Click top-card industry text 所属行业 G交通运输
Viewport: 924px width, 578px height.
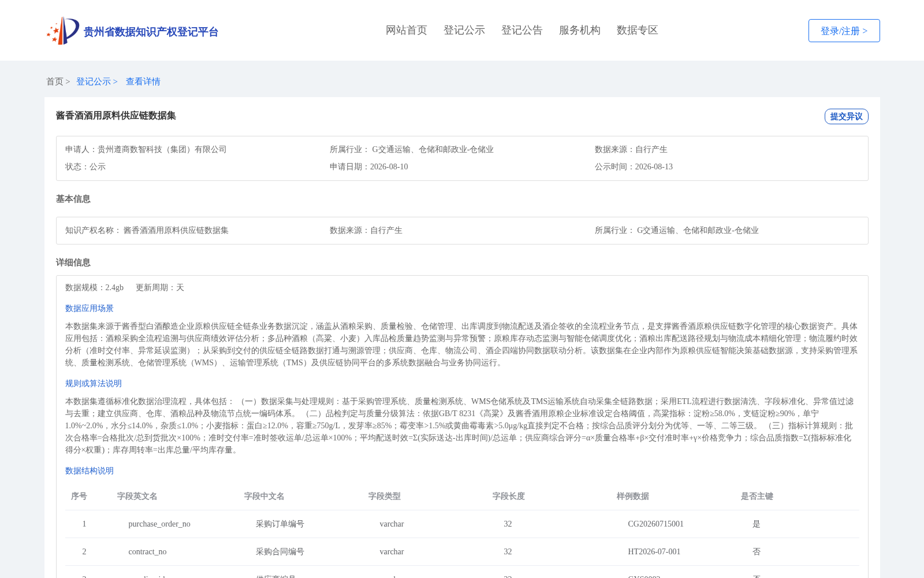pyautogui.click(x=412, y=149)
